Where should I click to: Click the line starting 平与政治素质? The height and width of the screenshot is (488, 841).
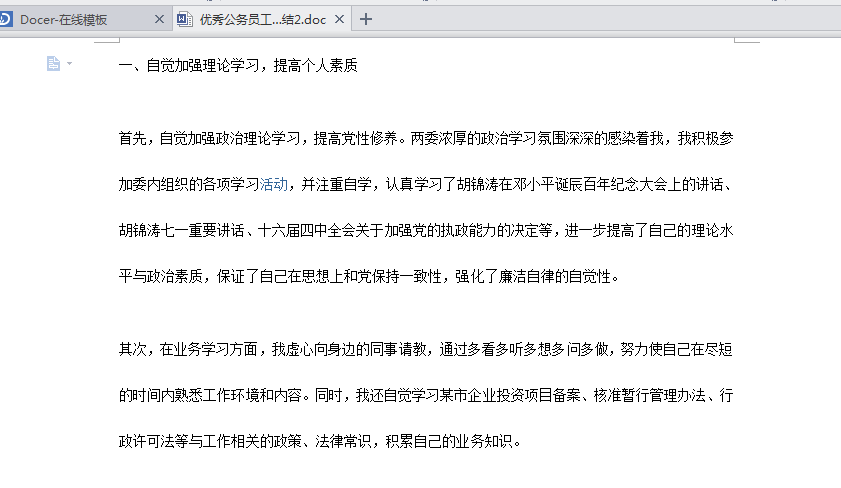click(369, 277)
